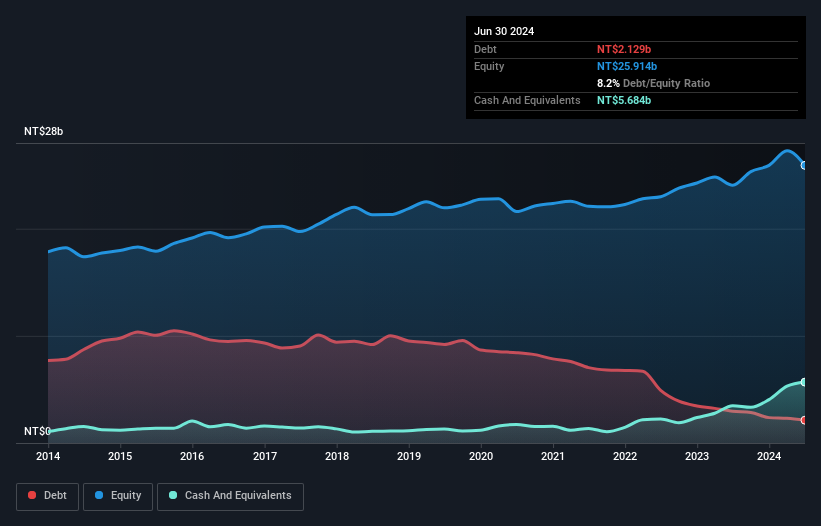The height and width of the screenshot is (526, 821).
Task: Click the 2019 x-axis label
Action: (x=409, y=456)
